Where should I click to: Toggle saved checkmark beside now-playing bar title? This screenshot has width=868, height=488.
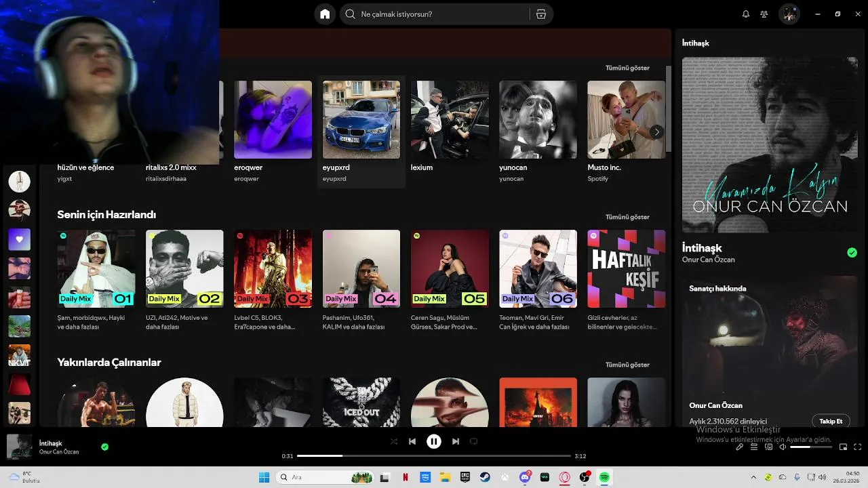[x=104, y=447]
